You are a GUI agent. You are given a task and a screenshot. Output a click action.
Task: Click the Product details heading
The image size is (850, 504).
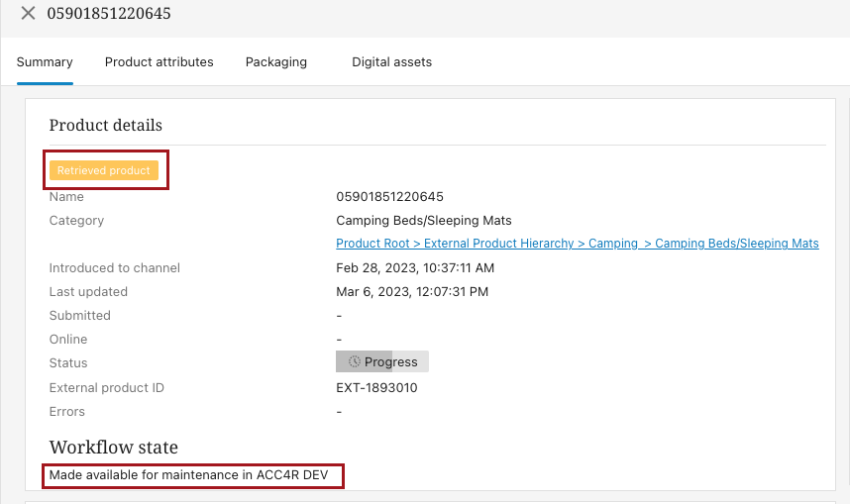click(x=105, y=125)
